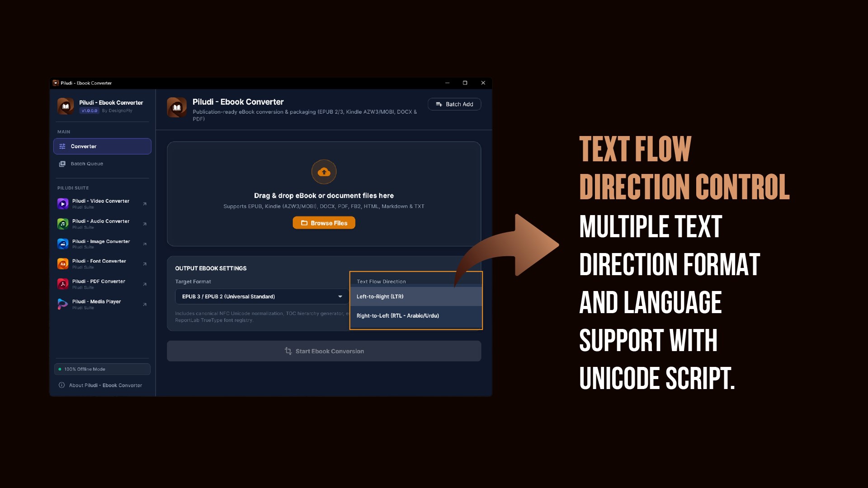
Task: Click the OUTPUT EBOOK SETTINGS heading
Action: coord(211,268)
